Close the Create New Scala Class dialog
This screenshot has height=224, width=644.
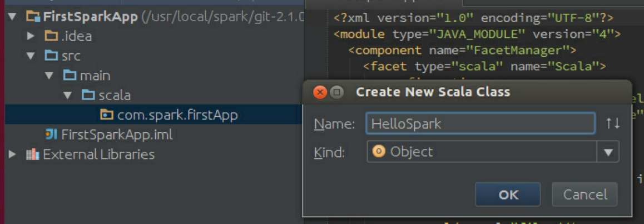click(320, 92)
